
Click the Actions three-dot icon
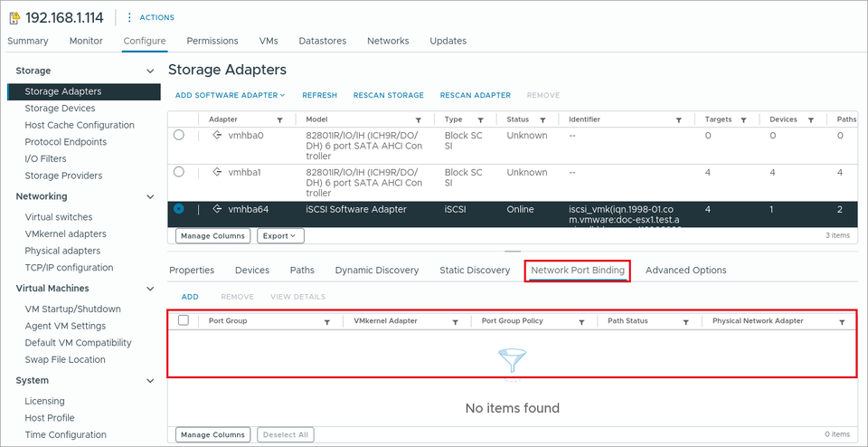coord(129,18)
